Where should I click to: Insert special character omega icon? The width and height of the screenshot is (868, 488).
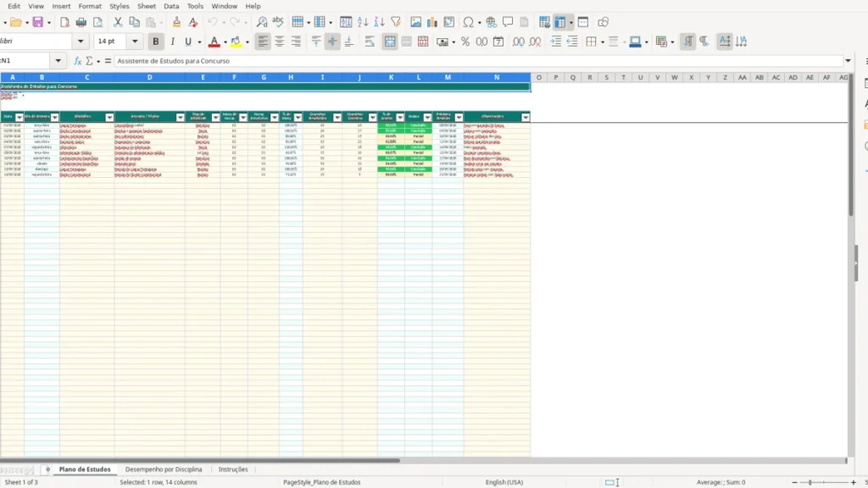coord(468,22)
